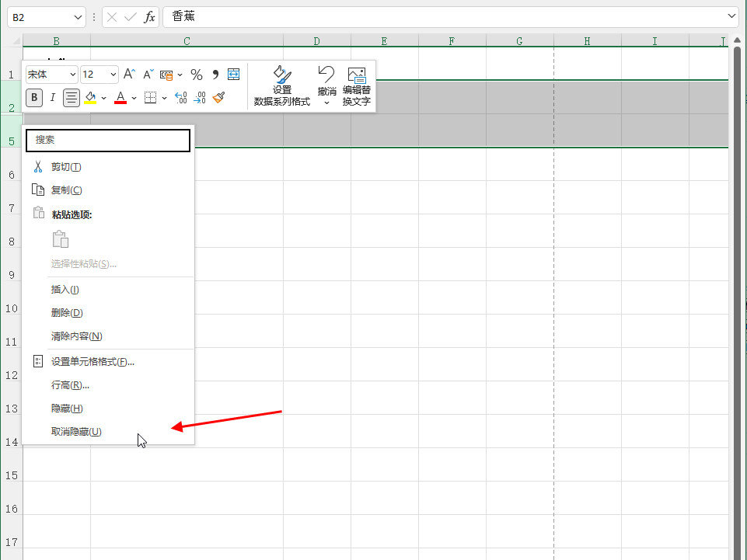Decrease font size in mini toolbar

(x=148, y=75)
